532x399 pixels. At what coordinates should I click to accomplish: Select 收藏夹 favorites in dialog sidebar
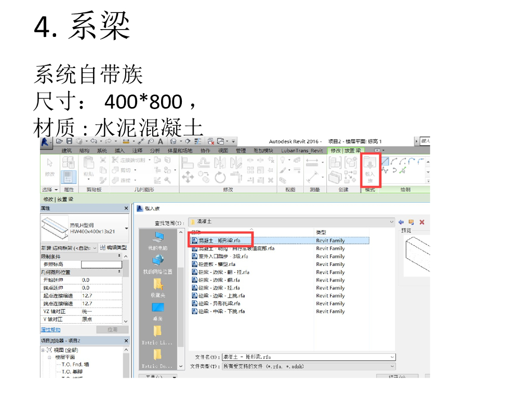(x=158, y=288)
